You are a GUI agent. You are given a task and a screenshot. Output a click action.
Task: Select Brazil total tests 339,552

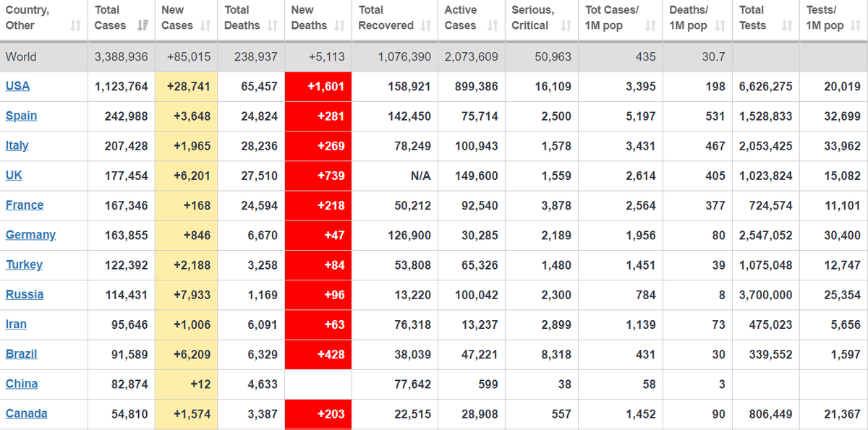[770, 354]
